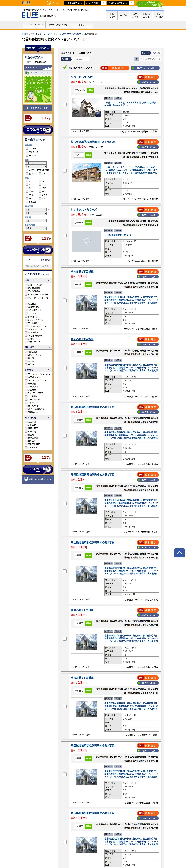Click the scroll-to-top arrow button
Image resolution: width=186 pixels, height=868 pixels.
(x=179, y=553)
